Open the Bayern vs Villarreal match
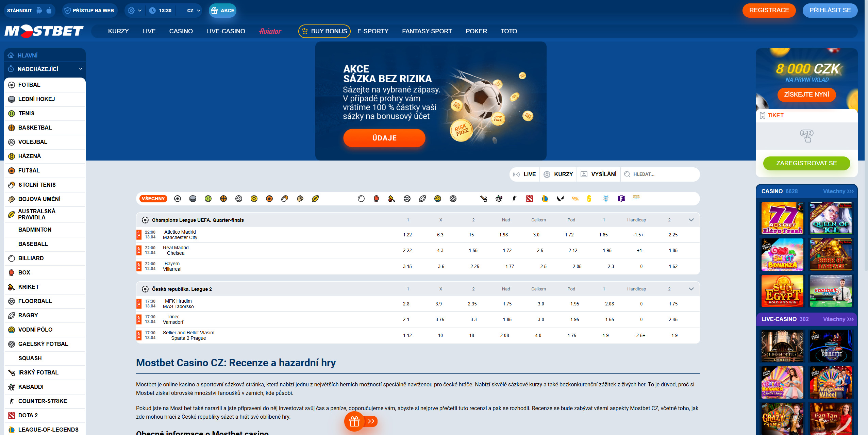868x435 pixels. (x=172, y=266)
